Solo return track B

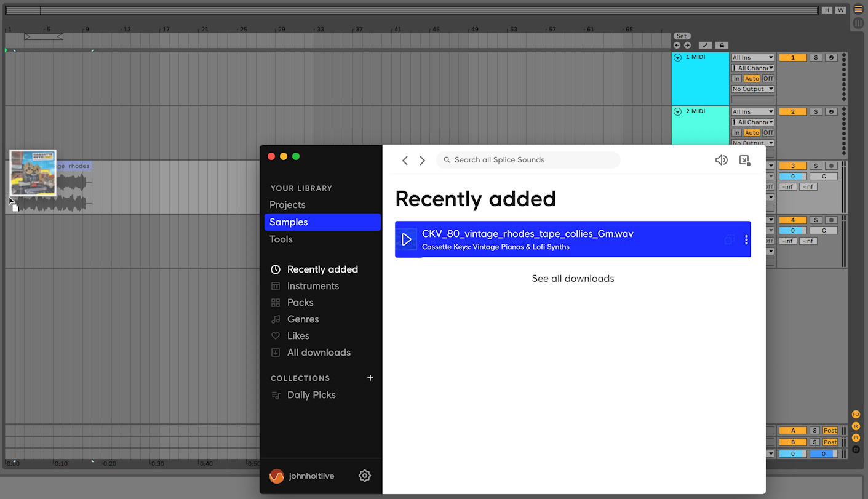814,442
